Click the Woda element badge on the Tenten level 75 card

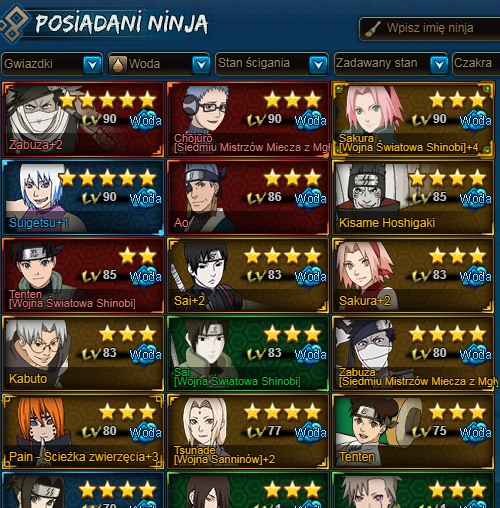click(475, 433)
